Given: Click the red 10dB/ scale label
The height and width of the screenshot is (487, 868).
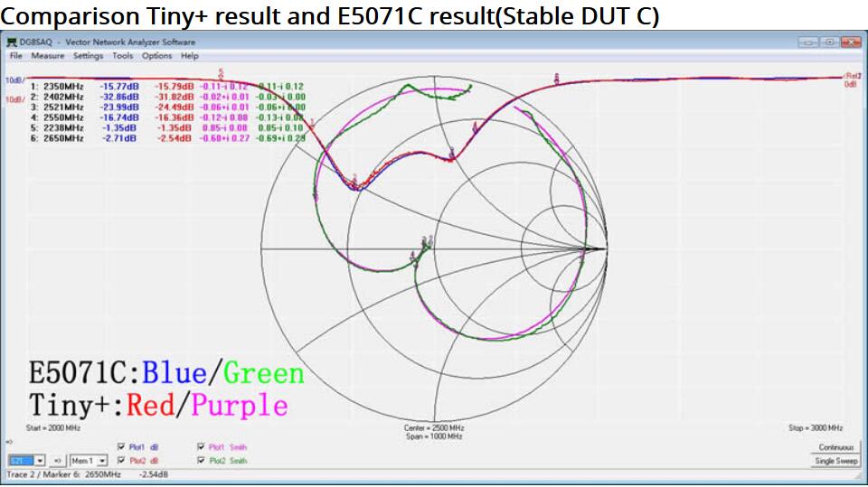Looking at the screenshot, I should 15,99.
